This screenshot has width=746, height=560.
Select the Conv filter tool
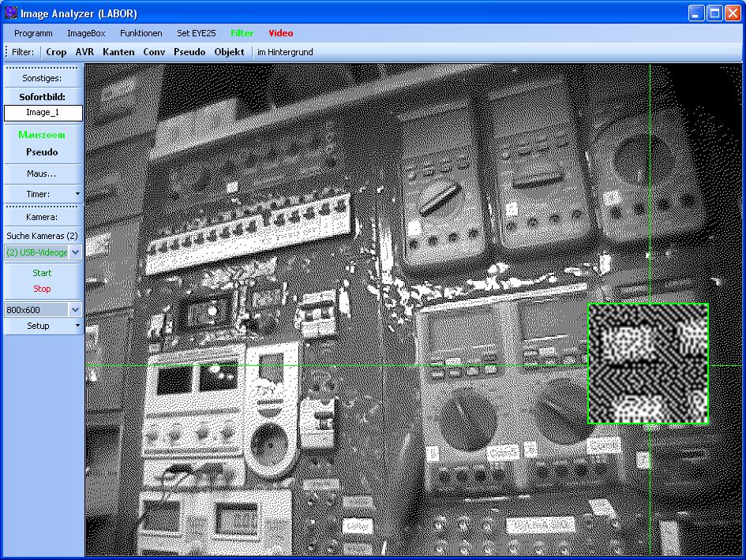tap(154, 52)
